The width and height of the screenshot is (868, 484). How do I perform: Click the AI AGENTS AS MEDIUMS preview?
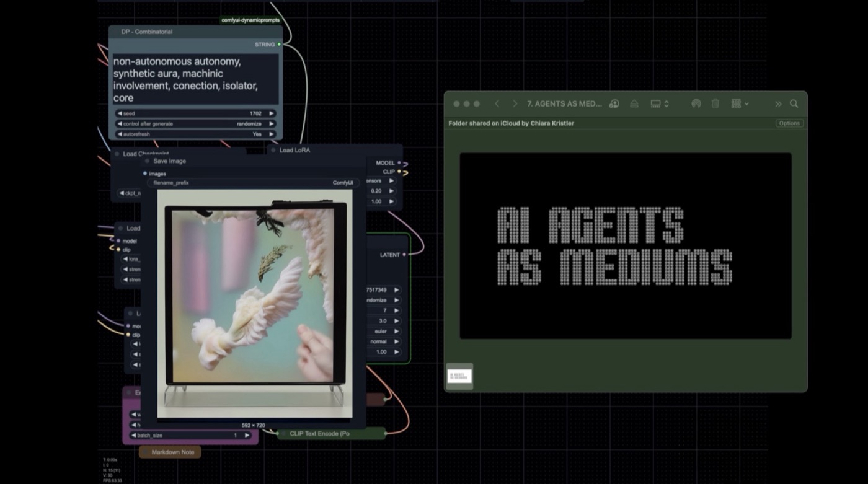(626, 246)
